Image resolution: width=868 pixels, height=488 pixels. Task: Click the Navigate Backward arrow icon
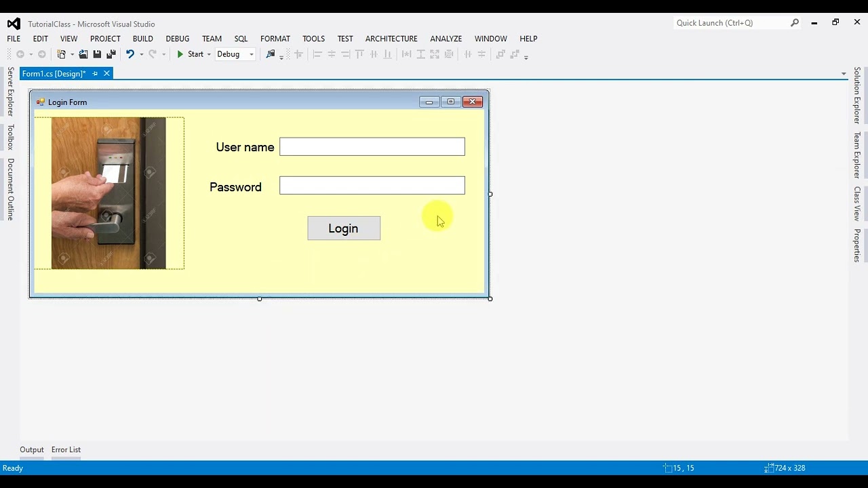pyautogui.click(x=20, y=54)
